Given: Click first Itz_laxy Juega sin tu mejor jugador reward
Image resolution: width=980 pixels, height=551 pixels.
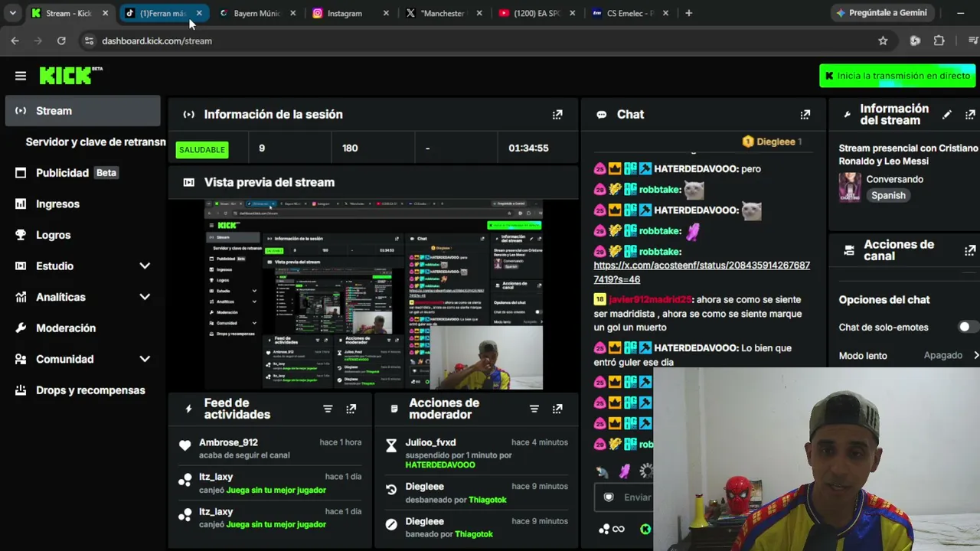Looking at the screenshot, I should [x=276, y=490].
